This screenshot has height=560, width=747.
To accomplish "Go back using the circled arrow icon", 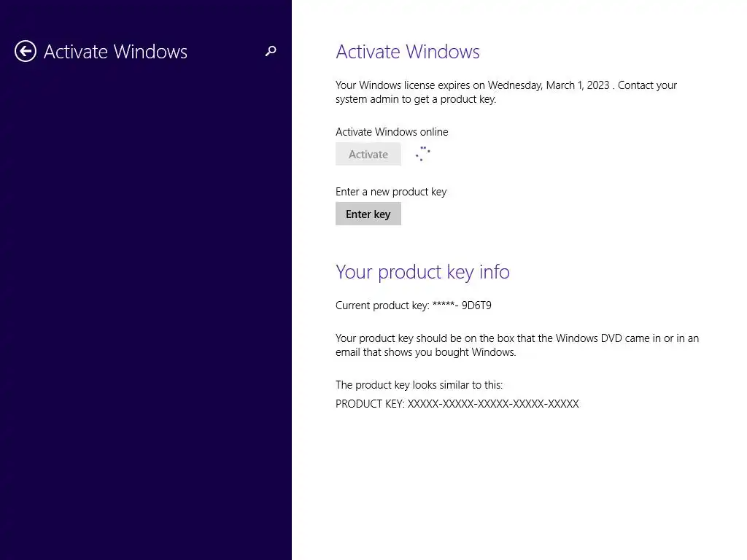I will point(26,51).
